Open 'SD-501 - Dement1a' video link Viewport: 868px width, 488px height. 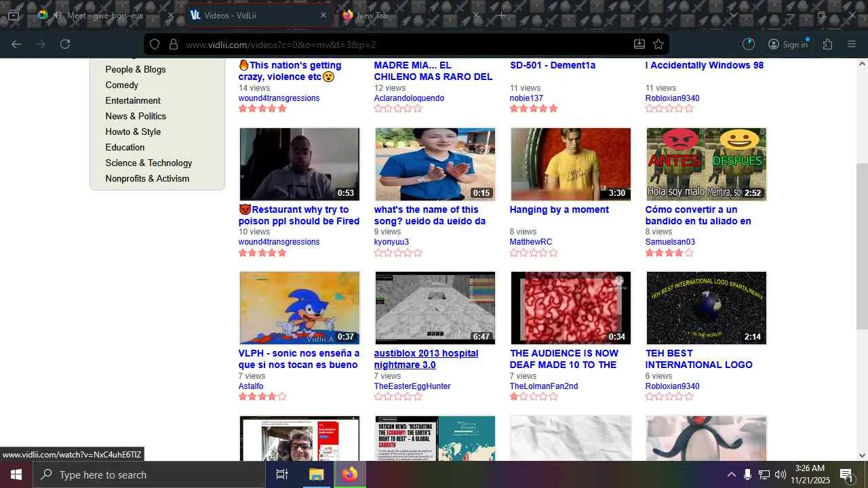pos(553,65)
